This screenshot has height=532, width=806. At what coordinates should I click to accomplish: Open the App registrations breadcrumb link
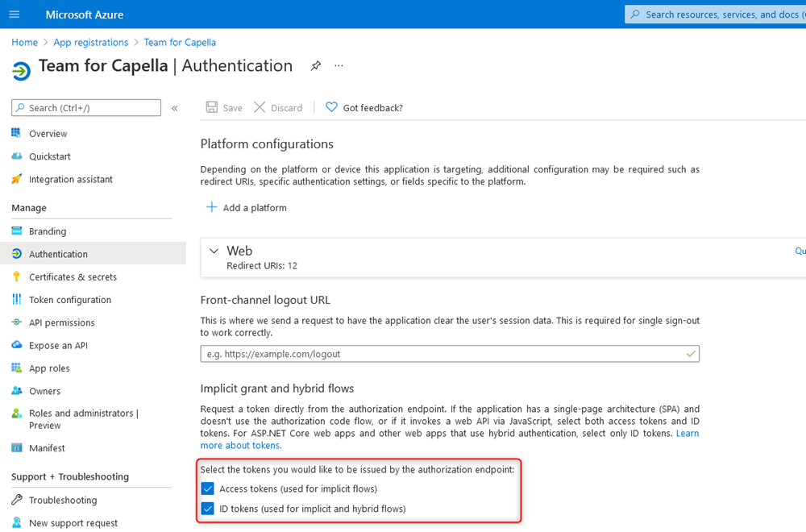coord(90,42)
